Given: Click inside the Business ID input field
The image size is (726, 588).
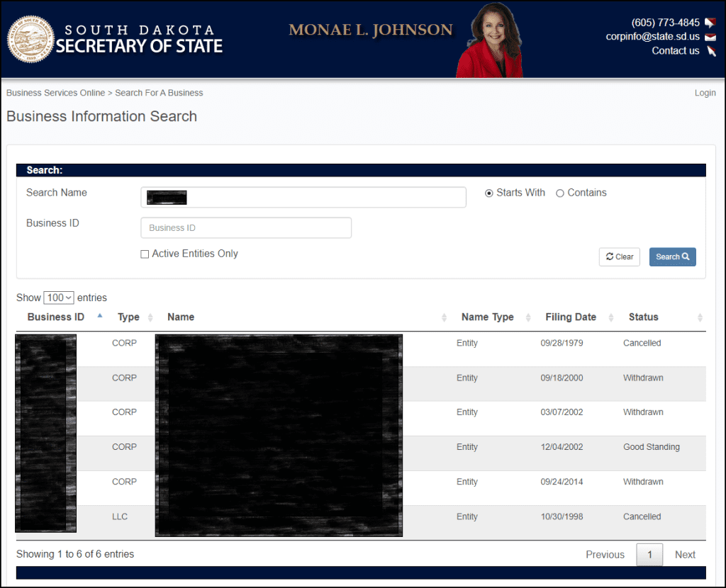Looking at the screenshot, I should click(x=246, y=227).
